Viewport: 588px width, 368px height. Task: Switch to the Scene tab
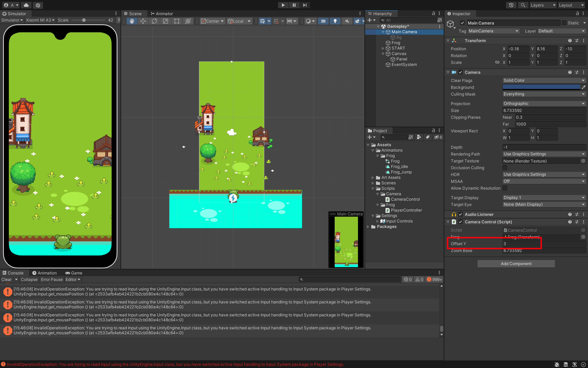133,14
